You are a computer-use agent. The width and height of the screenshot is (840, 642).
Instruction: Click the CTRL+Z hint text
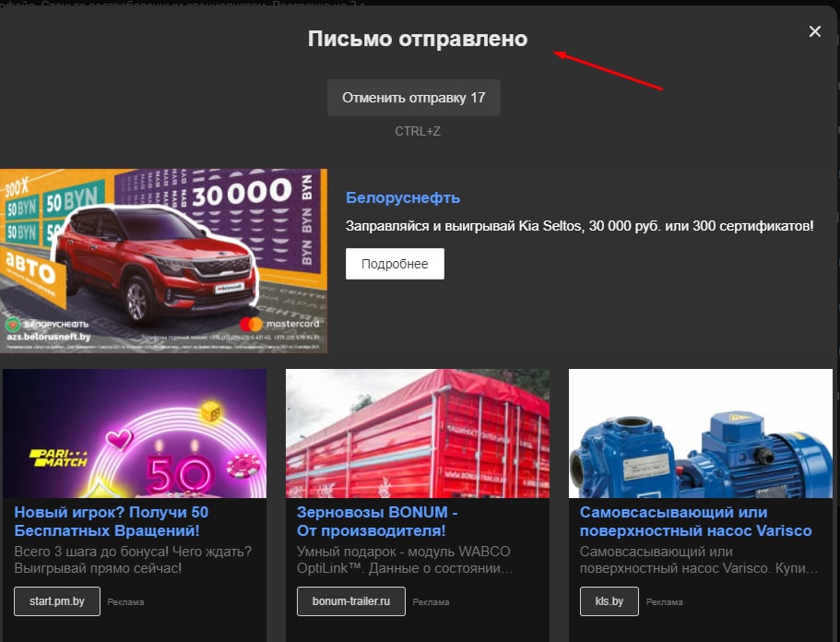click(418, 131)
